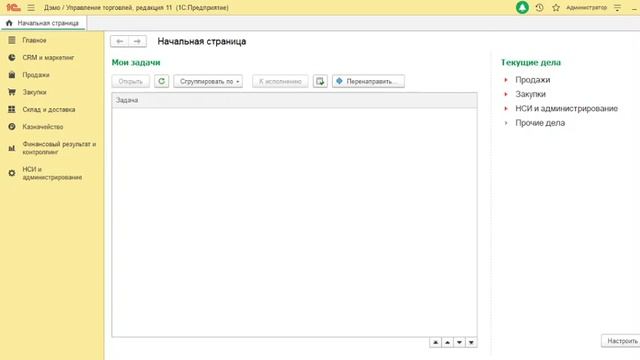Move up one task arrow
Image resolution: width=640 pixels, height=360 pixels.
447,342
